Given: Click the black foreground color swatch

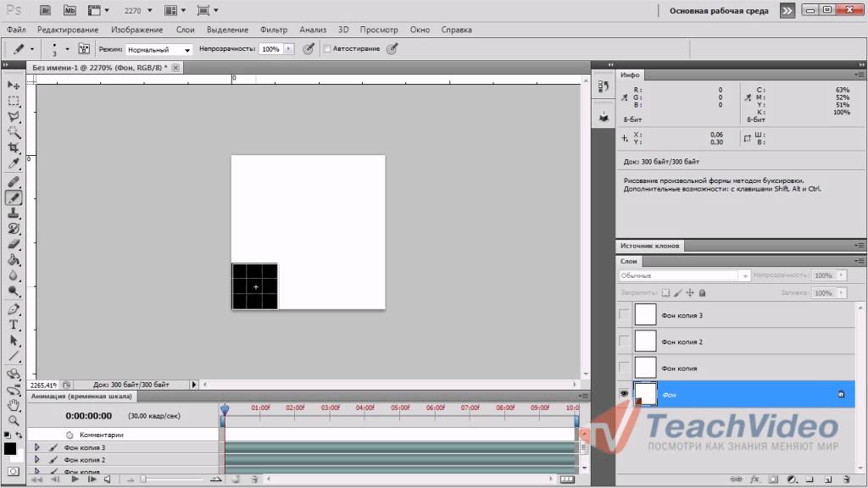Looking at the screenshot, I should tap(10, 449).
